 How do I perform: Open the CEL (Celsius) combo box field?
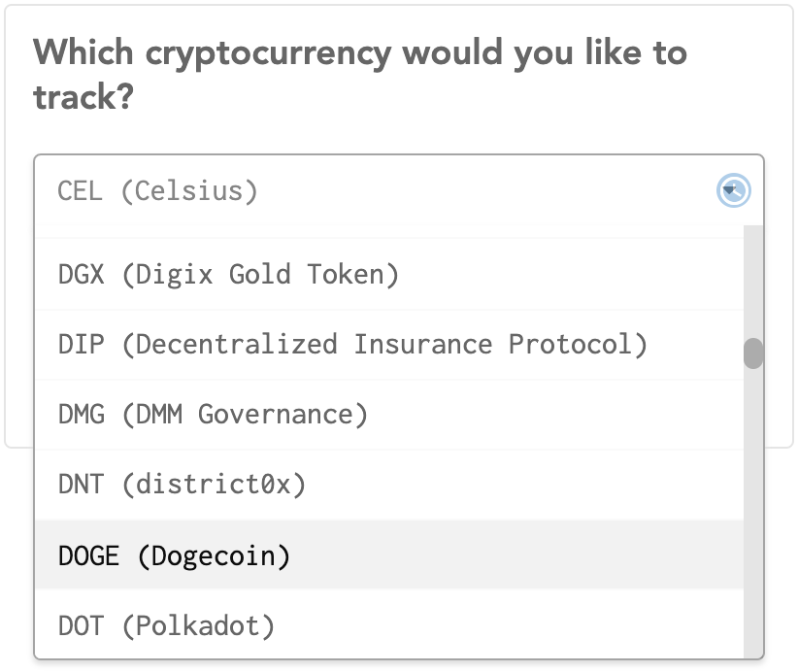click(x=398, y=191)
